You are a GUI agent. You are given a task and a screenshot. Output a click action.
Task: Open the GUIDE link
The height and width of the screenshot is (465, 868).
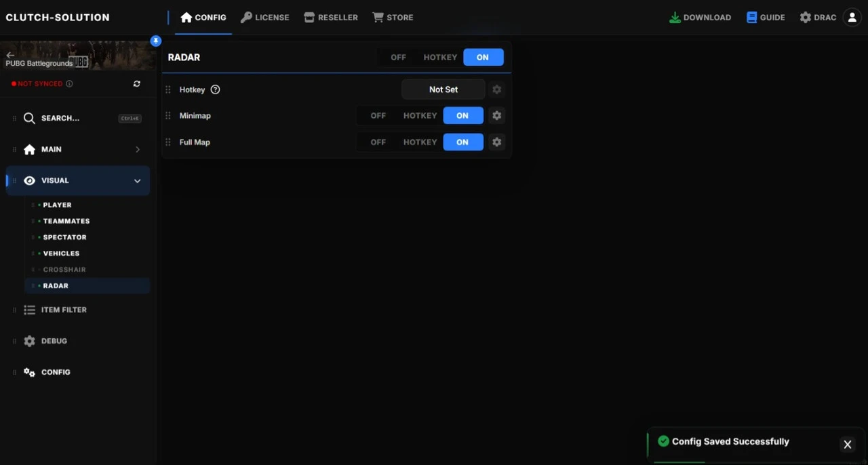coord(766,18)
